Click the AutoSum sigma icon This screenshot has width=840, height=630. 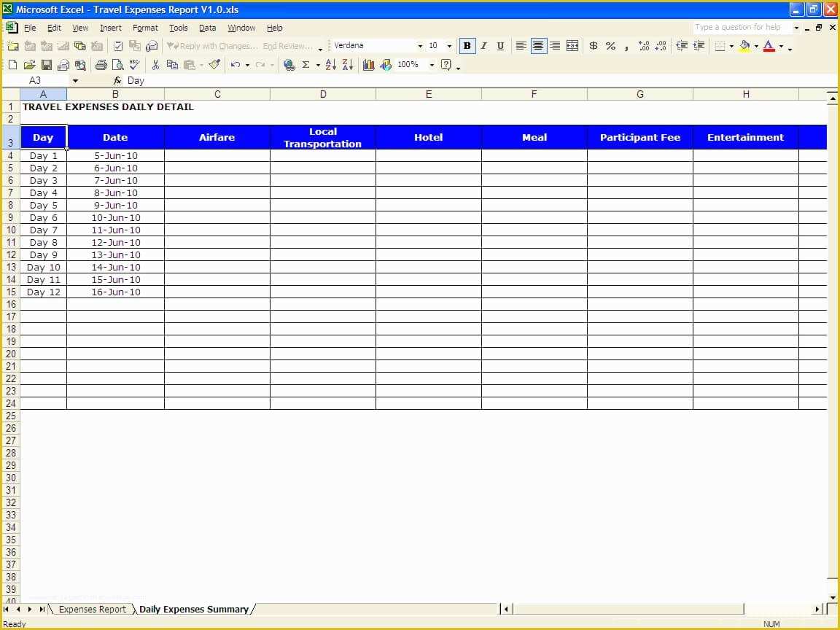pyautogui.click(x=306, y=65)
